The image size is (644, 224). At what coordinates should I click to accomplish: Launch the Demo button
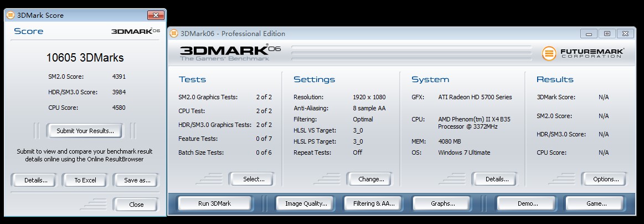527,203
